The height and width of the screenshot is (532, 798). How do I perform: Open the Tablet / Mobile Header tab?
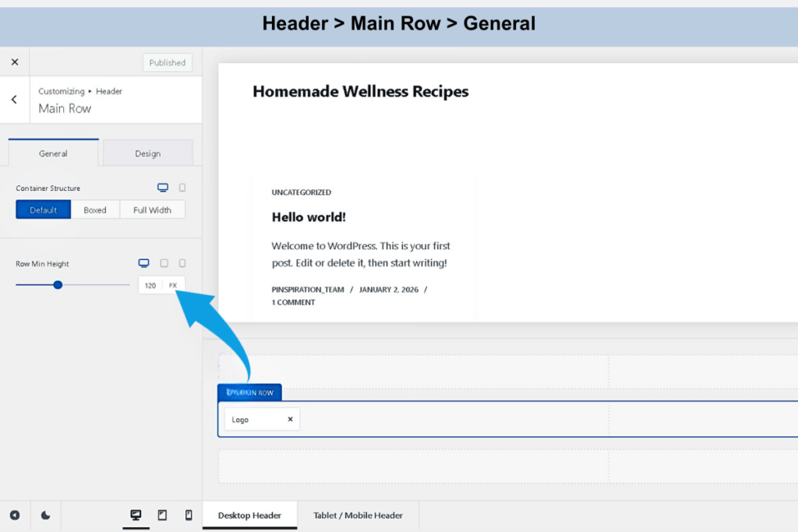(x=358, y=515)
